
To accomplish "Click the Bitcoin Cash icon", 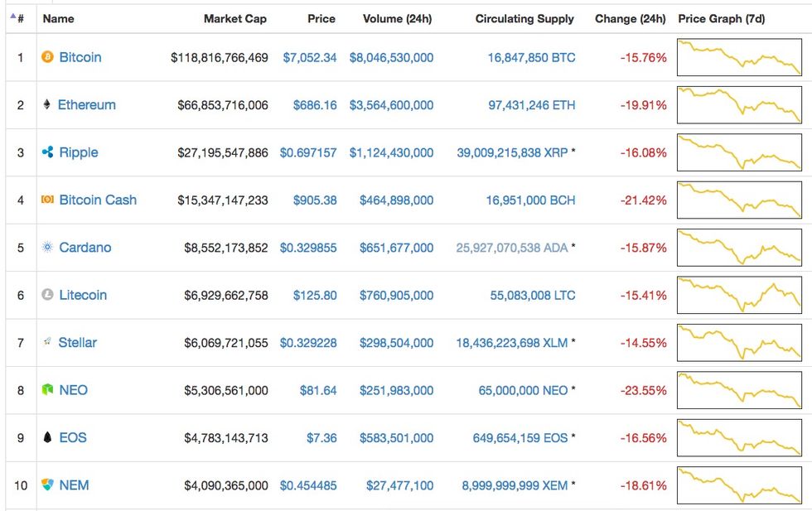I will pyautogui.click(x=47, y=200).
